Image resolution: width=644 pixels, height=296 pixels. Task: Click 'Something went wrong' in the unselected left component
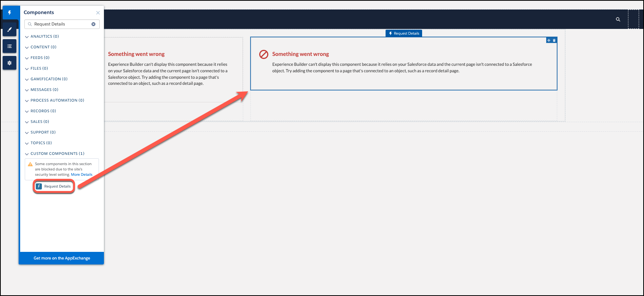136,54
